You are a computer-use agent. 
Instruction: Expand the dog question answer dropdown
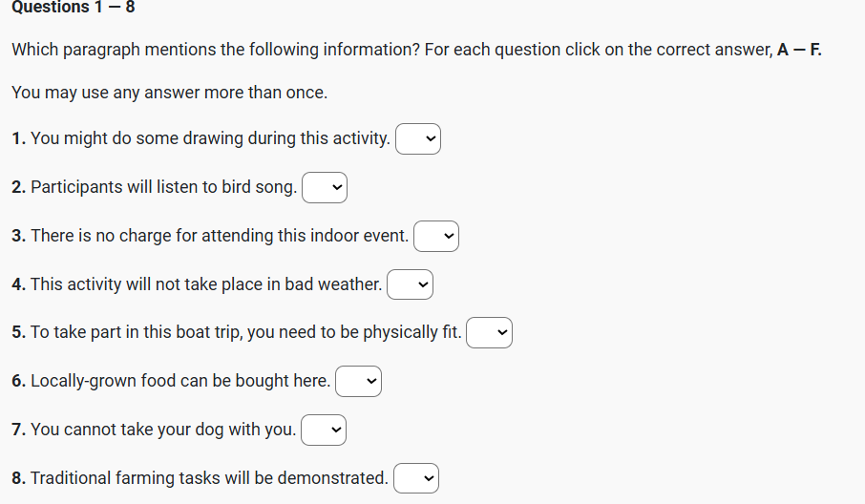324,430
